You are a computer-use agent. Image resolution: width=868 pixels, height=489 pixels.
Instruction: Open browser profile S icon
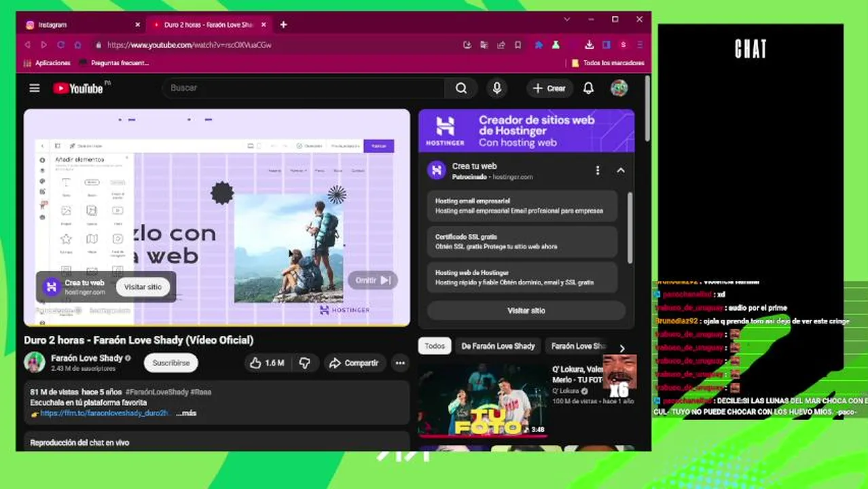623,45
